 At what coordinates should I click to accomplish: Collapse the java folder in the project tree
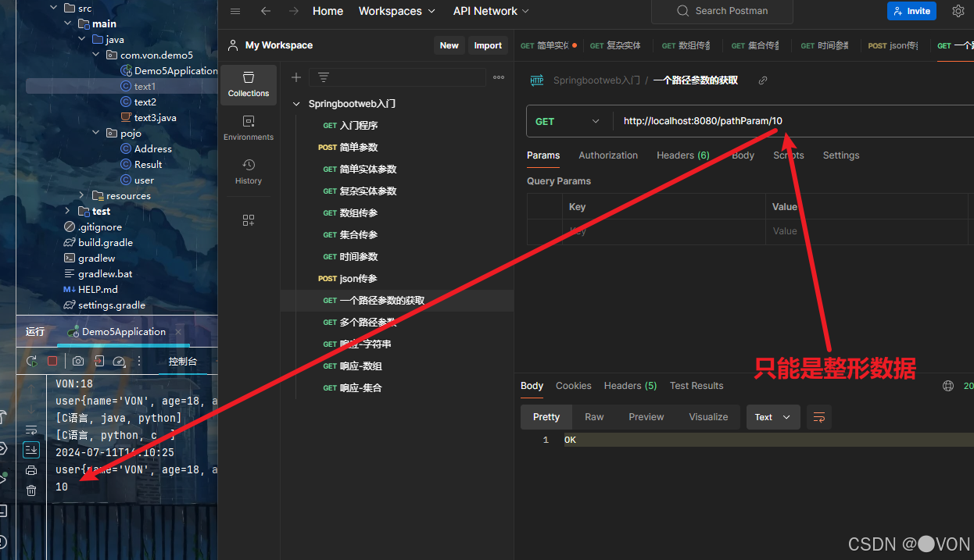(x=81, y=39)
